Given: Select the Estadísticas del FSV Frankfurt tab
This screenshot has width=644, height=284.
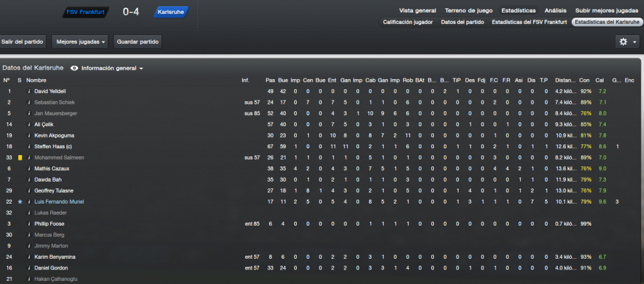Looking at the screenshot, I should (529, 22).
